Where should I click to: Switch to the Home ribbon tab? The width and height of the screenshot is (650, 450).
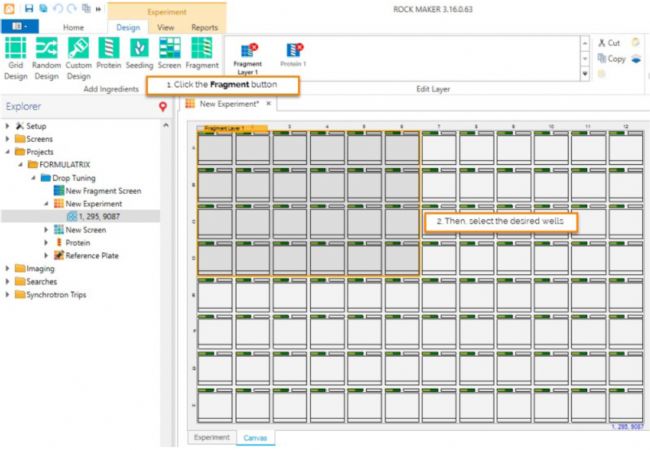click(x=74, y=28)
